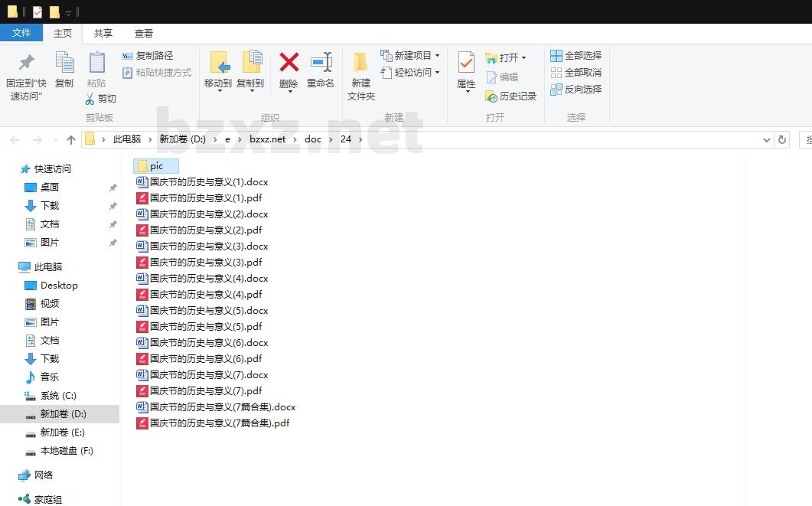Click Pin to Quick Access icon

tap(26, 63)
